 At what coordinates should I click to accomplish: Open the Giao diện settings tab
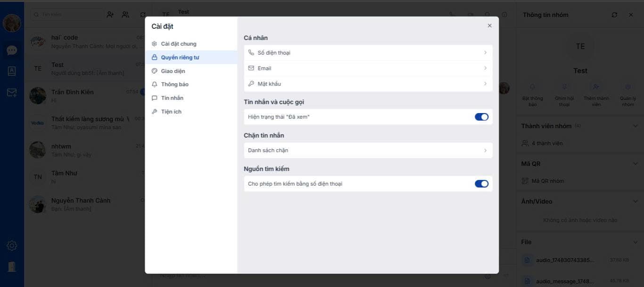coord(191,71)
